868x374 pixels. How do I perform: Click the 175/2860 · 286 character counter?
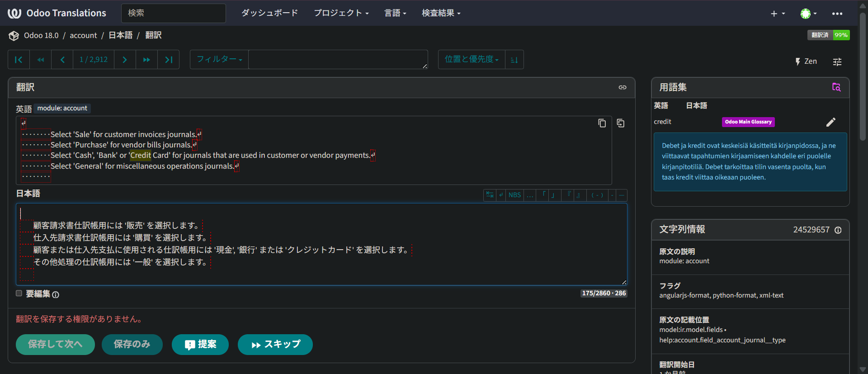pos(604,294)
